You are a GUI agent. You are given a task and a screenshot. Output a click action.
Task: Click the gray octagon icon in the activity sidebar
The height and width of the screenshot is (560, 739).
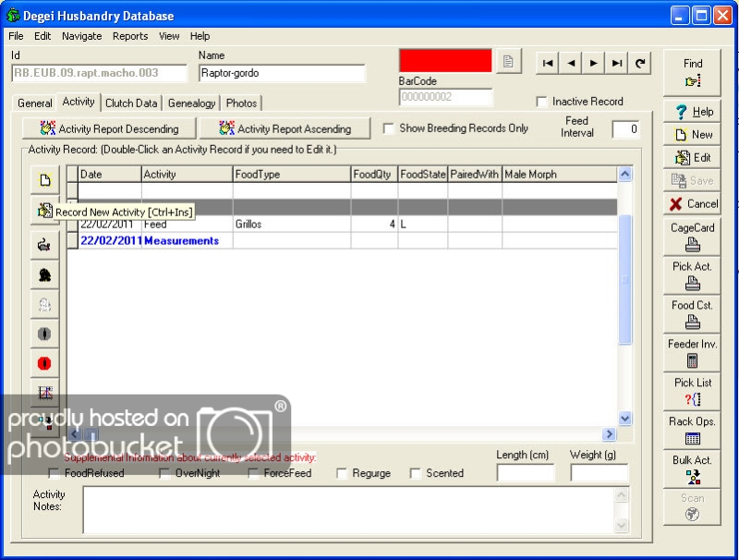click(x=43, y=334)
